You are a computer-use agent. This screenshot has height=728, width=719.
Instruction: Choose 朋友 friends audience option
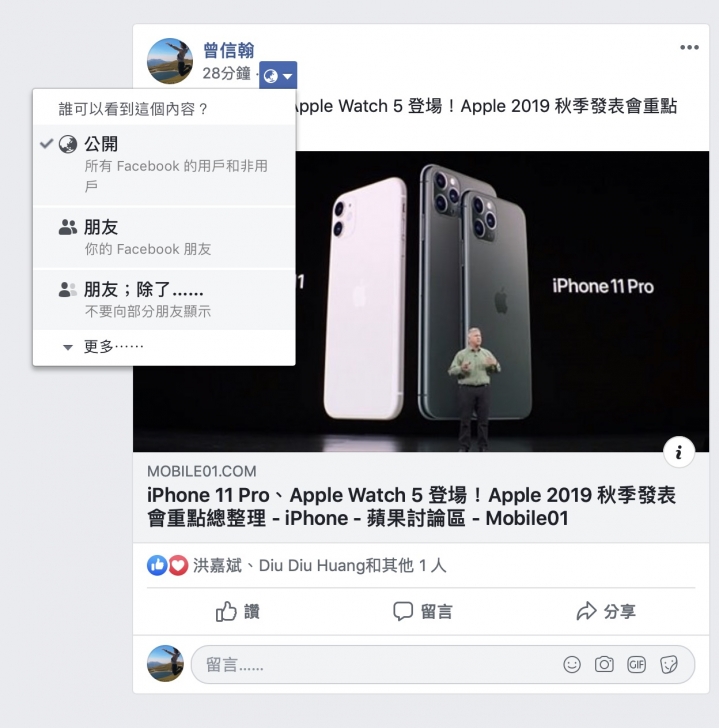coord(164,238)
